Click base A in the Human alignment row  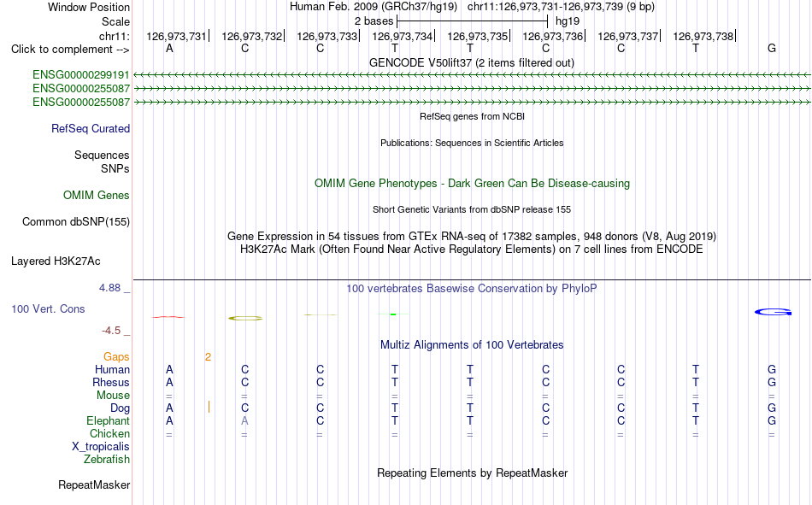pos(169,370)
